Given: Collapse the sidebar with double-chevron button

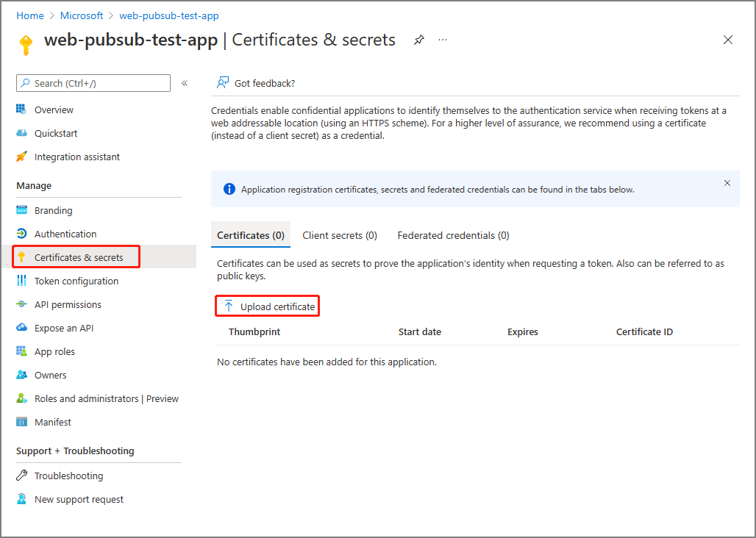Looking at the screenshot, I should click(185, 83).
